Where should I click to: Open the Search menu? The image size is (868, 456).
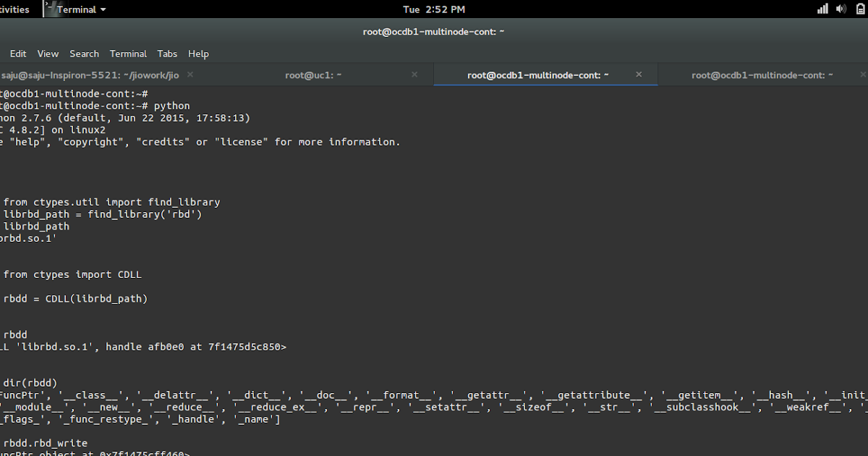point(84,54)
